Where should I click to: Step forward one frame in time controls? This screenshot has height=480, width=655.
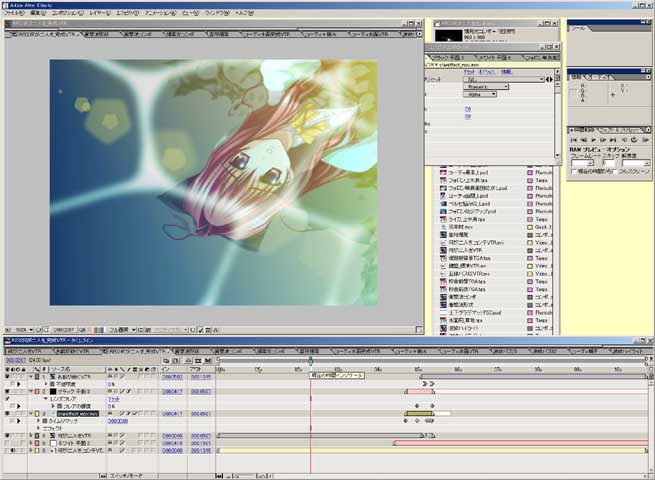tap(603, 140)
